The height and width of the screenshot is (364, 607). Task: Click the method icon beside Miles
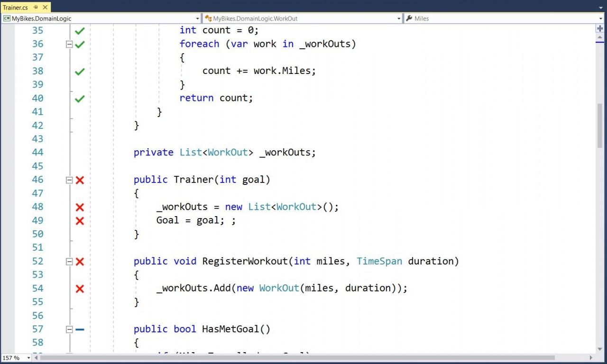(408, 18)
